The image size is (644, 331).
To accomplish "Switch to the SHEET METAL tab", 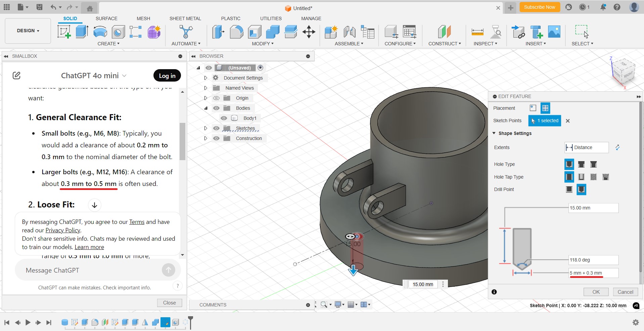I will (x=185, y=18).
